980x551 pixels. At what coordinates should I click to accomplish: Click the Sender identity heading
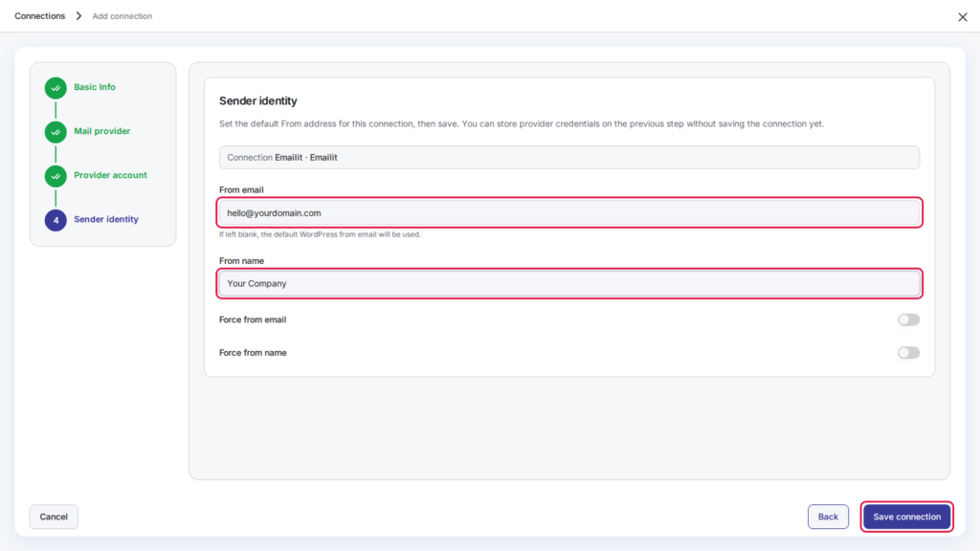click(x=258, y=101)
